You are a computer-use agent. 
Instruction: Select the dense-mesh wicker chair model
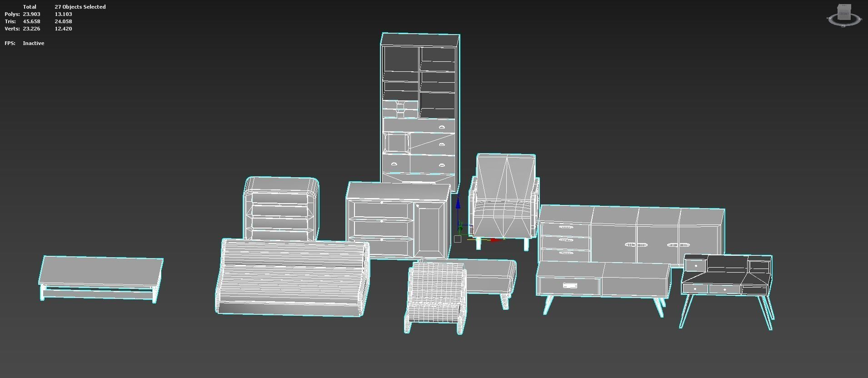coord(435,298)
